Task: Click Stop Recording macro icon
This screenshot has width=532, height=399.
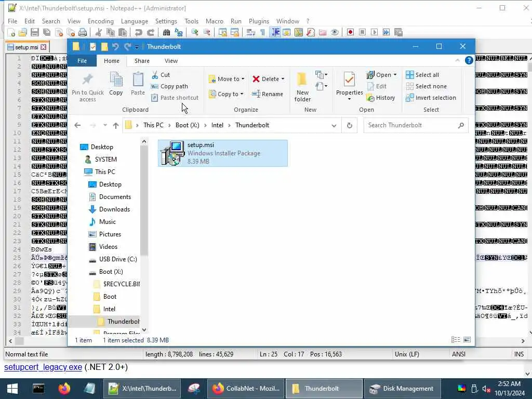Action: 362,32
